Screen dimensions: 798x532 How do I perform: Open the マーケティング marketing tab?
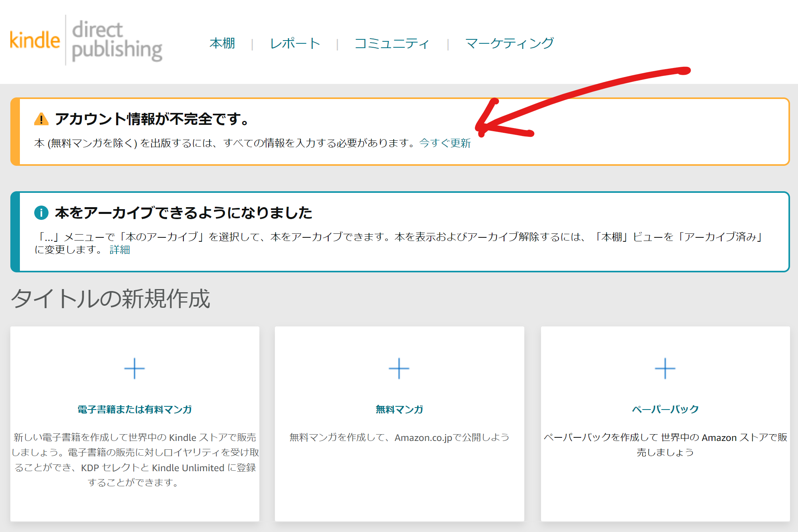(x=510, y=43)
